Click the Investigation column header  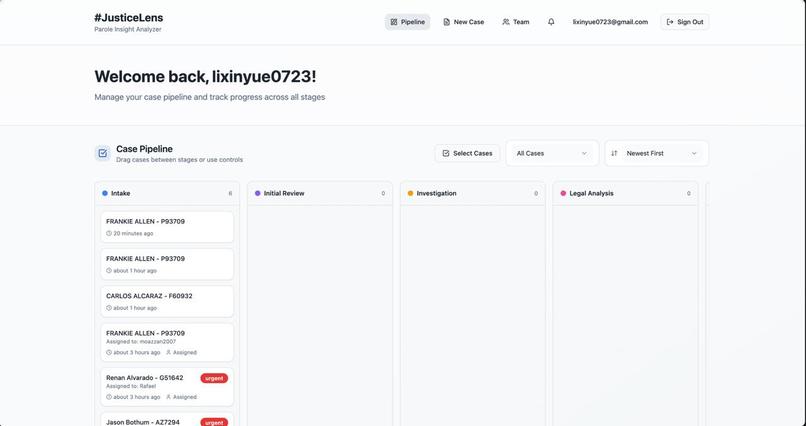coord(472,193)
